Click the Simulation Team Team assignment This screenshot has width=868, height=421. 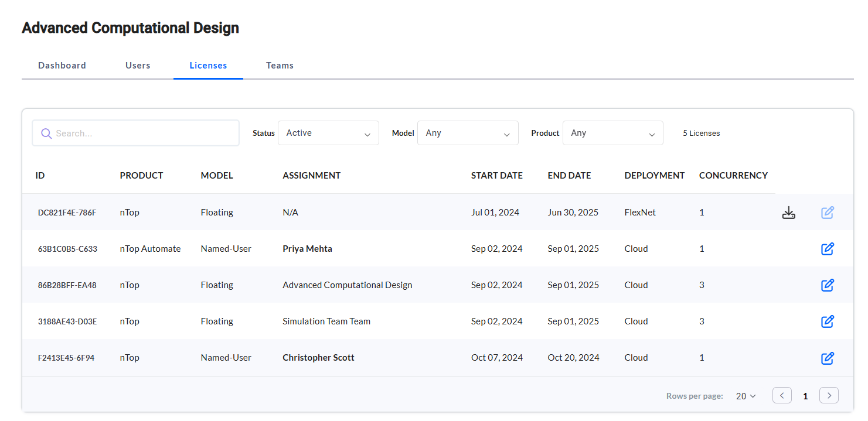[326, 321]
